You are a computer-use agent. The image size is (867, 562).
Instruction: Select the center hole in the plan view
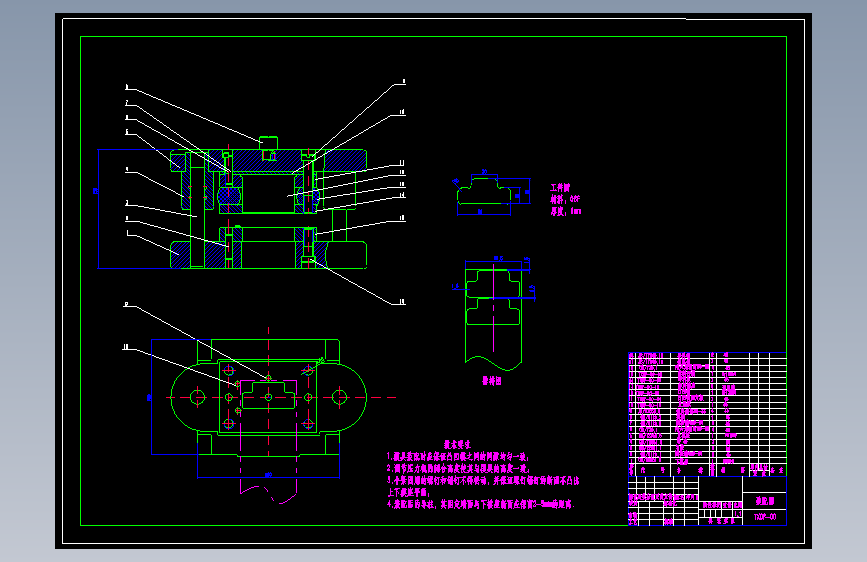point(269,397)
